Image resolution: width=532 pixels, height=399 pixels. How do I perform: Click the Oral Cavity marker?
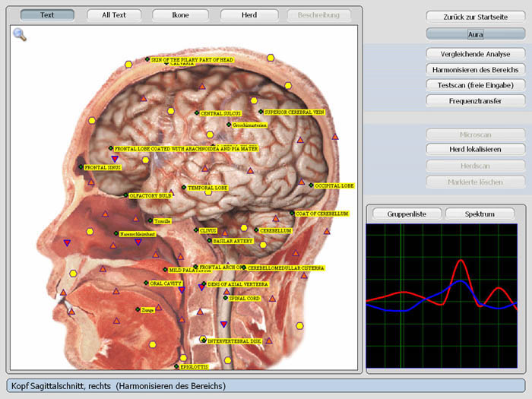[146, 283]
